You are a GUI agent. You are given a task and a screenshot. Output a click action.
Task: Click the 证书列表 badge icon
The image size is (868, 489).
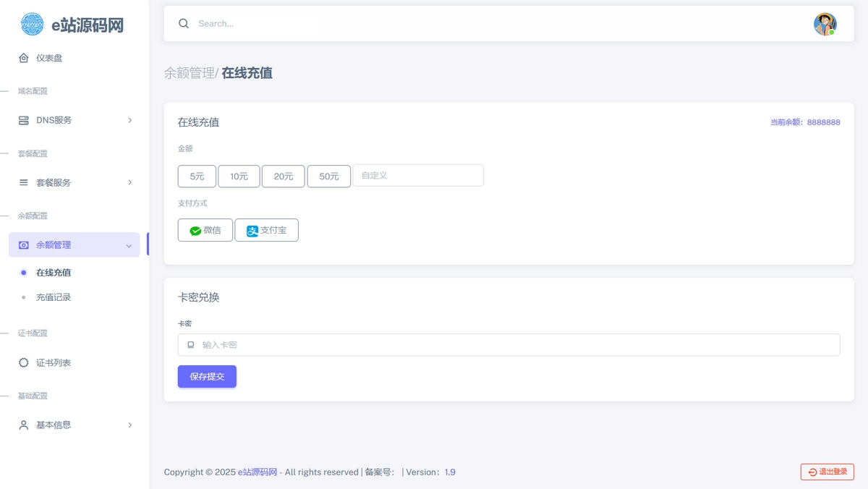point(24,363)
